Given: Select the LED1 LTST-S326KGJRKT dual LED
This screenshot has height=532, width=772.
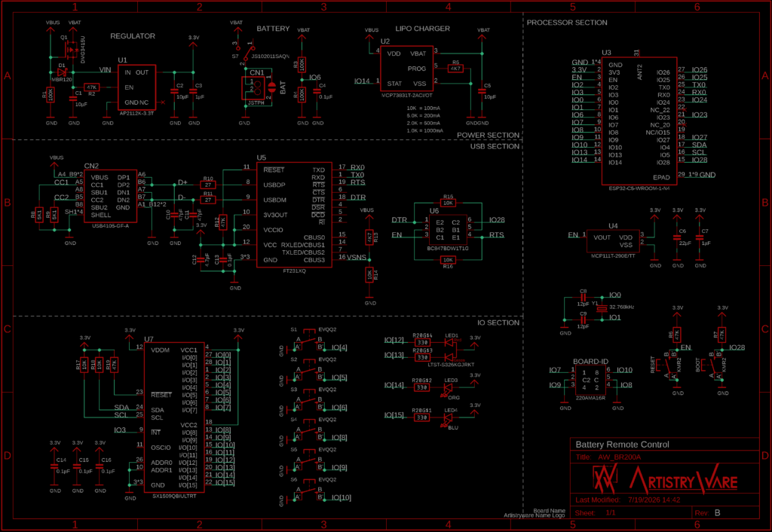Looking at the screenshot, I should click(452, 348).
